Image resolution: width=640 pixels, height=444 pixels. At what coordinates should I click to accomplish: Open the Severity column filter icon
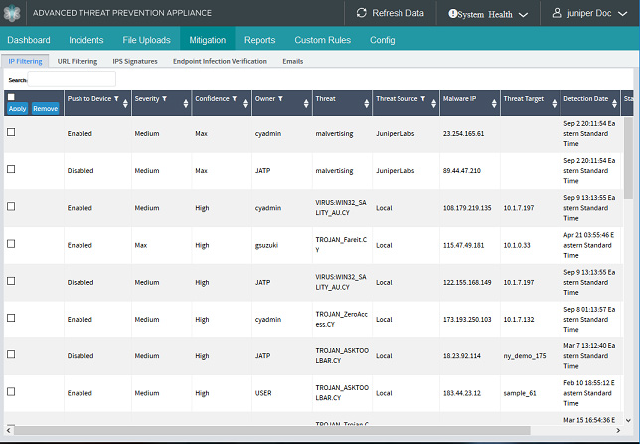pos(164,99)
